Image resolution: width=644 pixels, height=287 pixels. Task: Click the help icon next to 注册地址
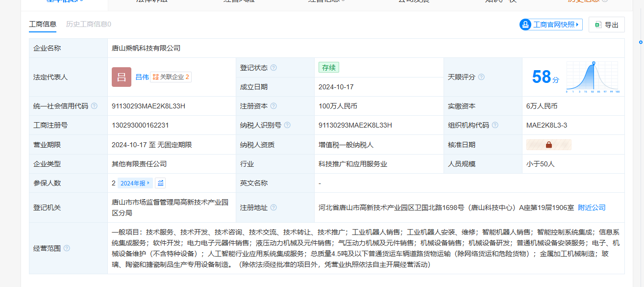point(273,208)
